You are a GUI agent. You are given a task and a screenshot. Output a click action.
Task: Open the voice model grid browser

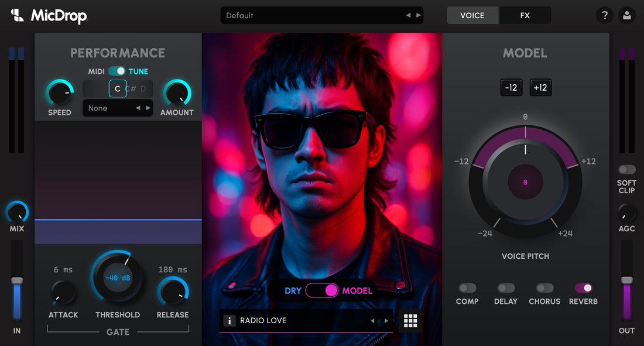click(x=410, y=320)
